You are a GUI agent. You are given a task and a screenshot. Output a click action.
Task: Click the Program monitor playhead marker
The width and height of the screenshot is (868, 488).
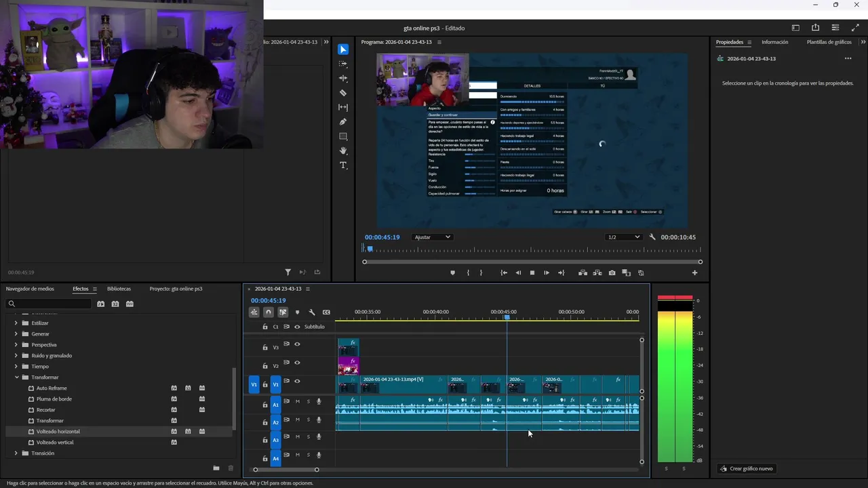tap(370, 249)
